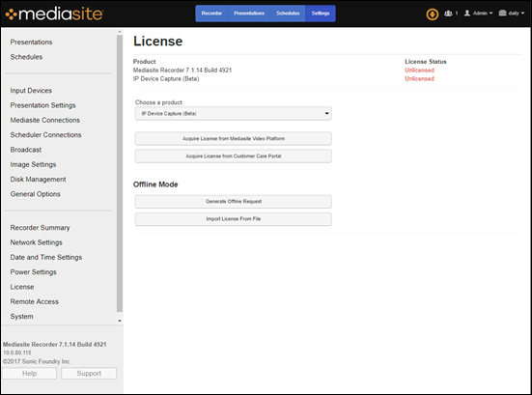Viewport: 532px width, 395px height.
Task: Open Image Settings page
Action: coord(33,164)
